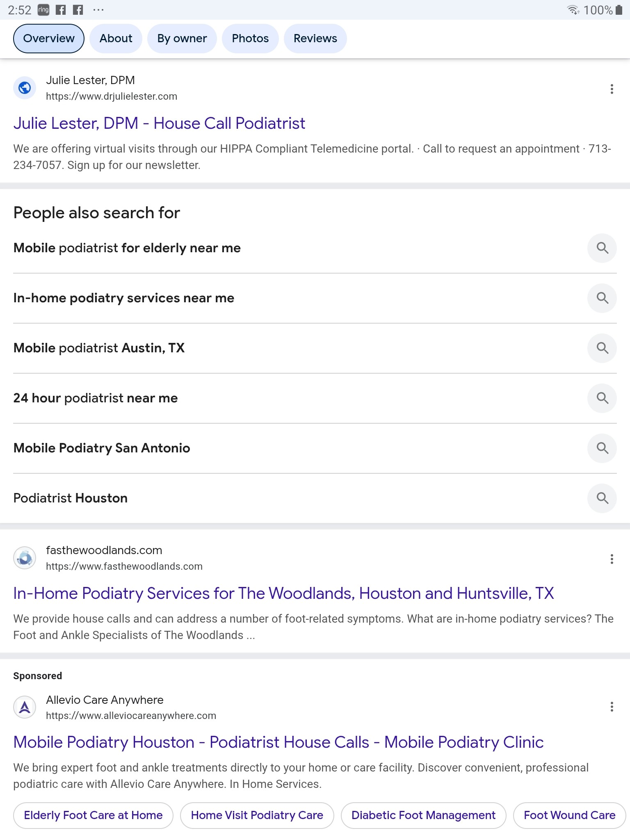This screenshot has height=840, width=630.
Task: Click the People also search for heading
Action: (x=97, y=213)
